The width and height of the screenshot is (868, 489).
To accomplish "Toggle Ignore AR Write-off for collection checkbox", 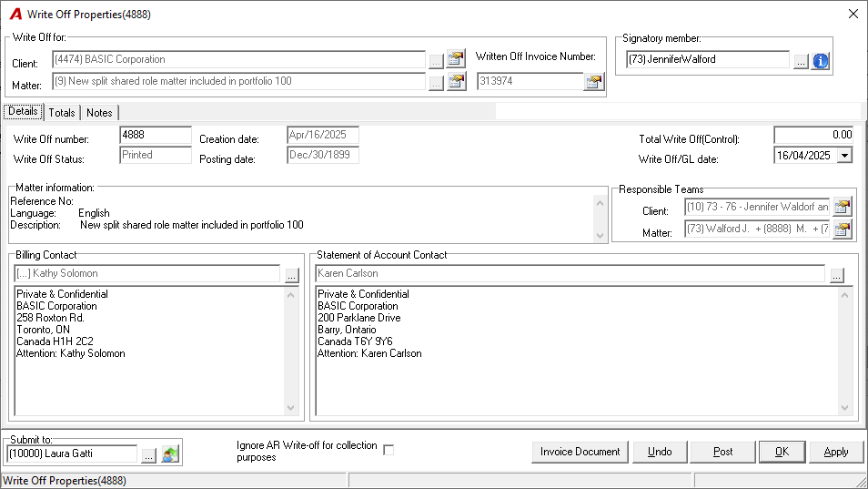I will click(389, 450).
